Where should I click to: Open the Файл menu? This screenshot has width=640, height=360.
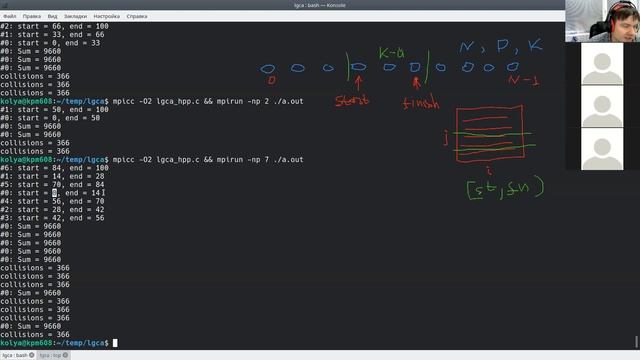click(x=9, y=16)
